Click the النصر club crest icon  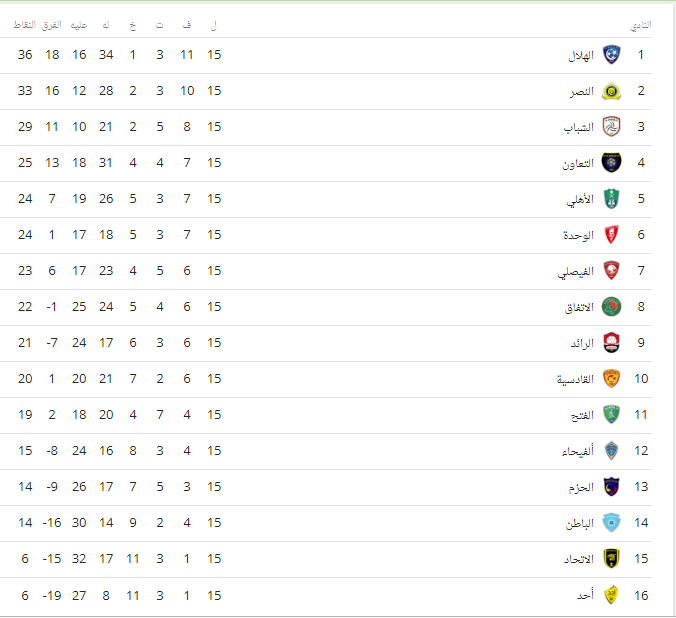[611, 91]
